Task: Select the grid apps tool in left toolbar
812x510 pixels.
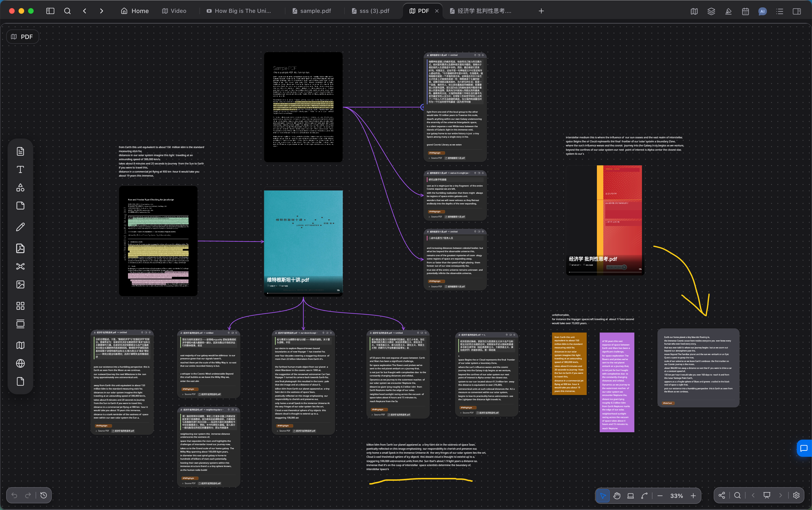Action: click(21, 306)
